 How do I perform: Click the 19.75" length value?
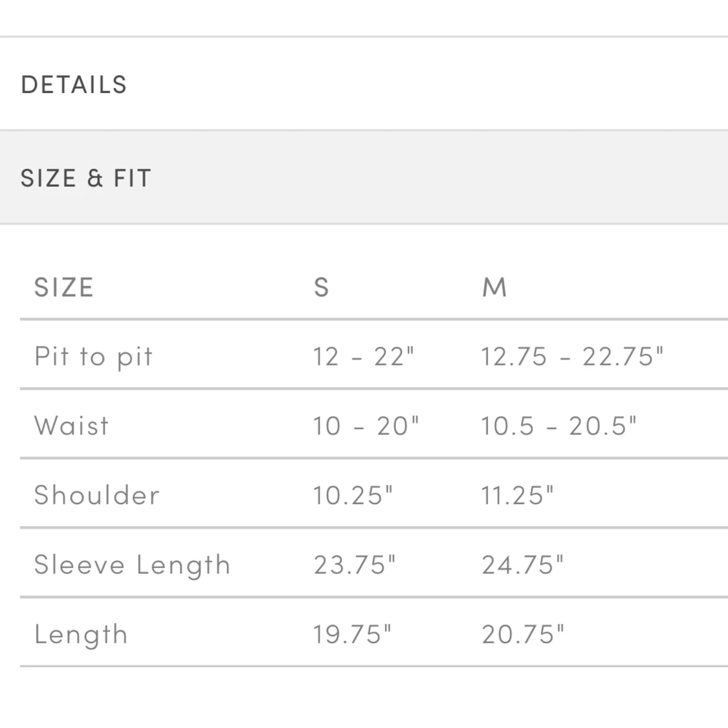pyautogui.click(x=353, y=634)
